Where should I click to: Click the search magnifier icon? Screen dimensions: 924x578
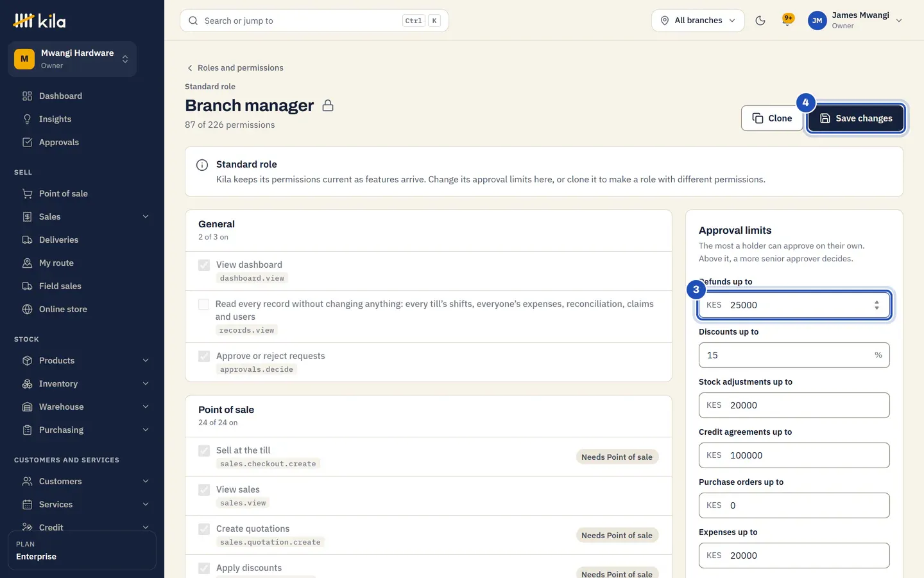click(193, 21)
